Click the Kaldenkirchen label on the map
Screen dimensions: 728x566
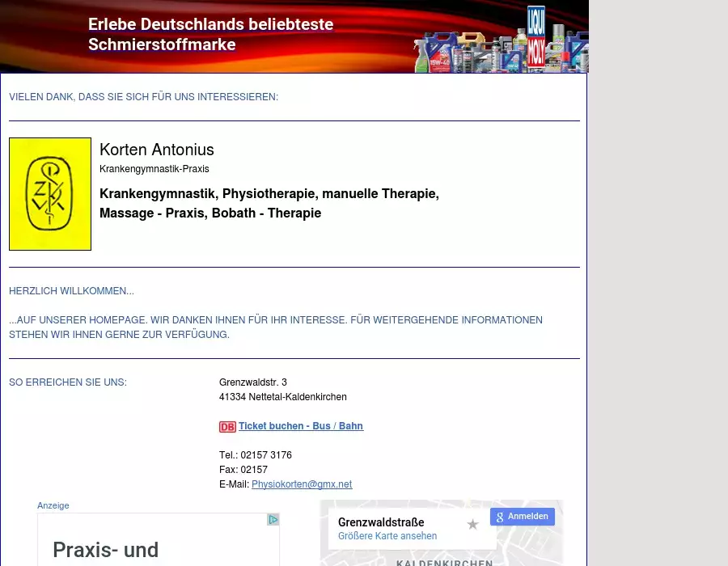tap(444, 563)
